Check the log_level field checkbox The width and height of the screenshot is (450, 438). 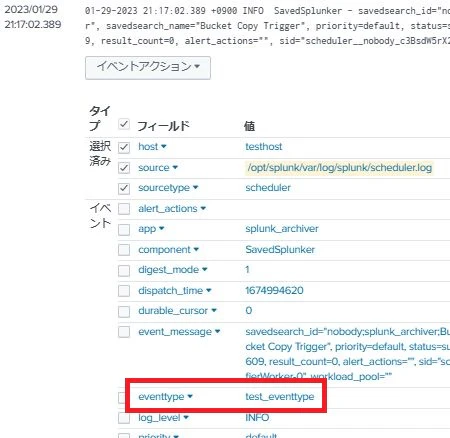click(x=124, y=418)
